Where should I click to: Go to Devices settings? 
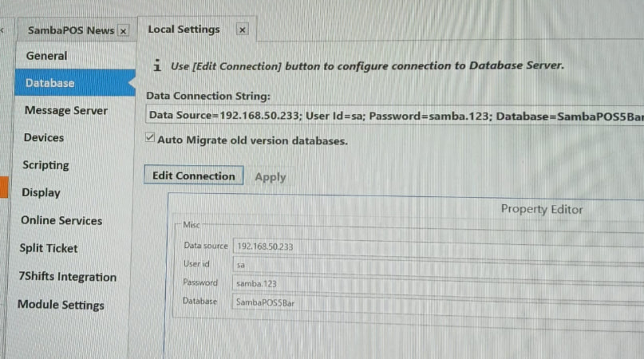click(x=44, y=138)
